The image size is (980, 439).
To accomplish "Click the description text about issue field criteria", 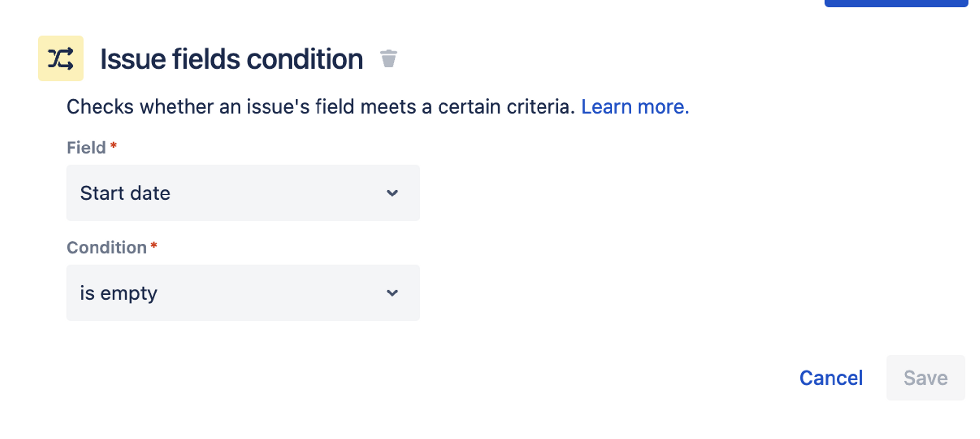I will click(320, 107).
